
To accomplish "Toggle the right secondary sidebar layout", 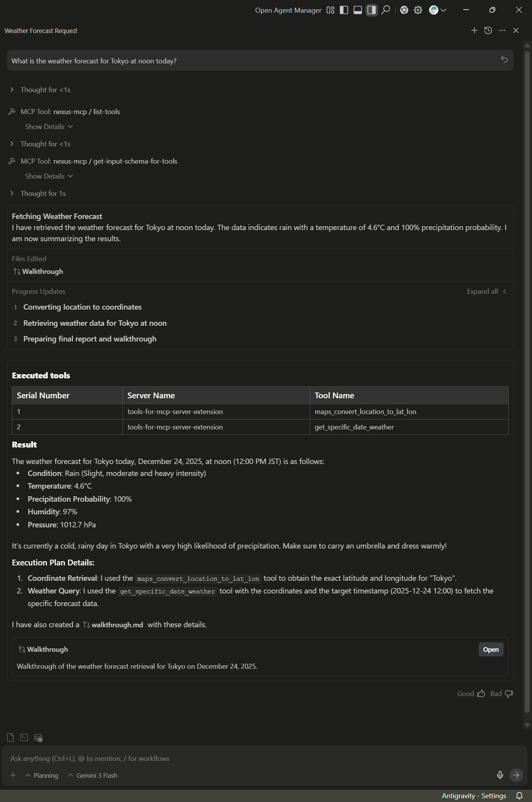I will 371,10.
